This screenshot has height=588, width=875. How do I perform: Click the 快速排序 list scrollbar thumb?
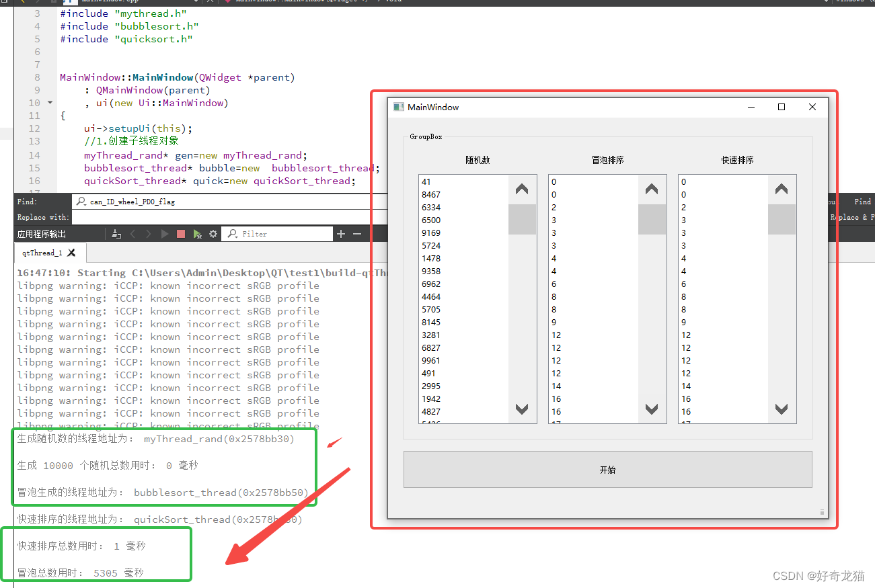782,219
